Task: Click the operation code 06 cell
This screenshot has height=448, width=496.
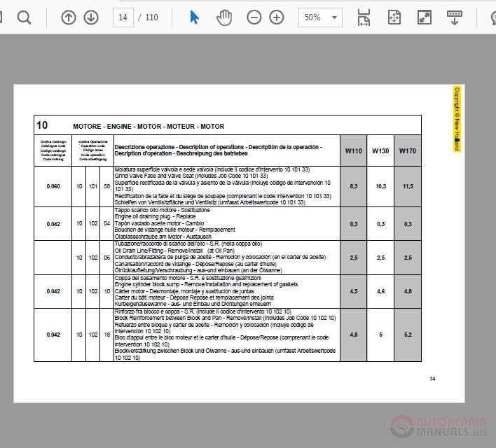Action: [107, 258]
